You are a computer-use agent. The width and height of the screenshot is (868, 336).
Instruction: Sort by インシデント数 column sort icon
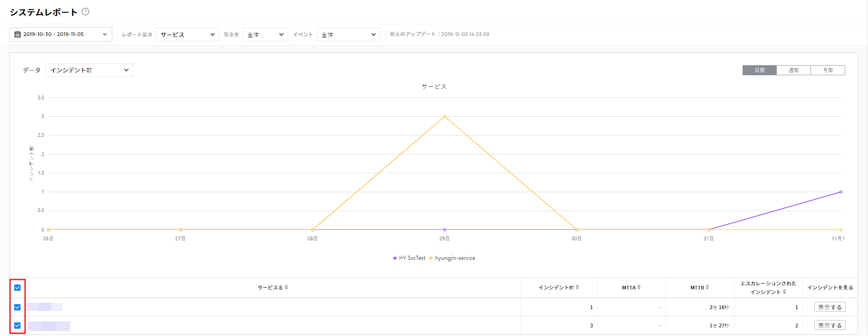[x=577, y=287]
